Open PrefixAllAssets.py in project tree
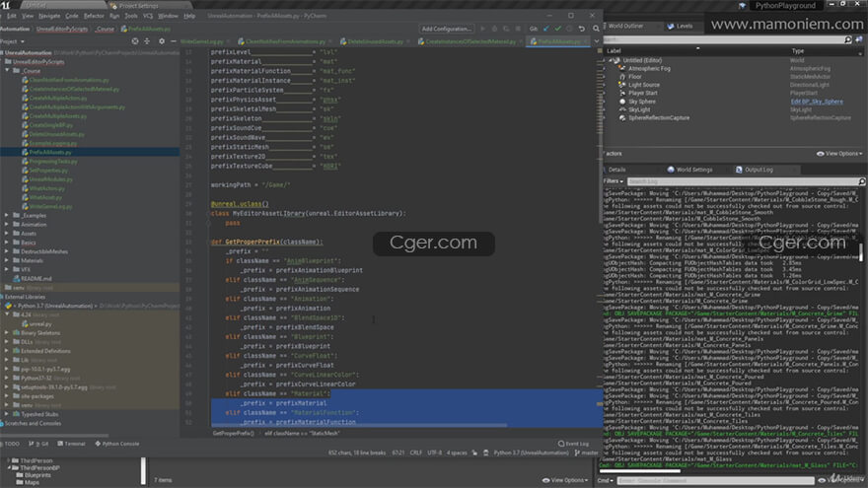 (x=50, y=152)
